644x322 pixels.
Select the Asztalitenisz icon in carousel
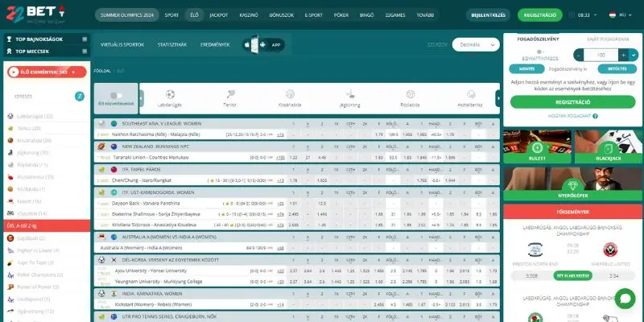pyautogui.click(x=471, y=94)
